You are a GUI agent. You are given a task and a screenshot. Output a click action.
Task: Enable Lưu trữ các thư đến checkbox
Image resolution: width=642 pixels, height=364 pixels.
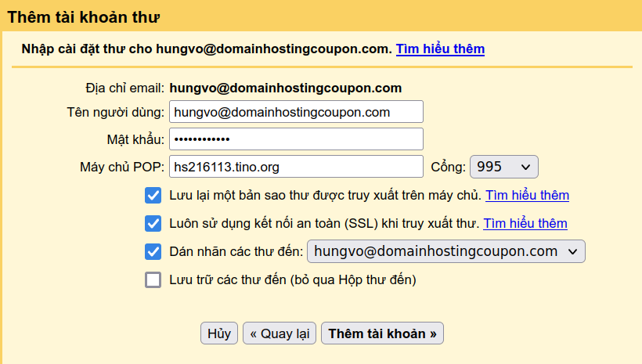tap(153, 279)
